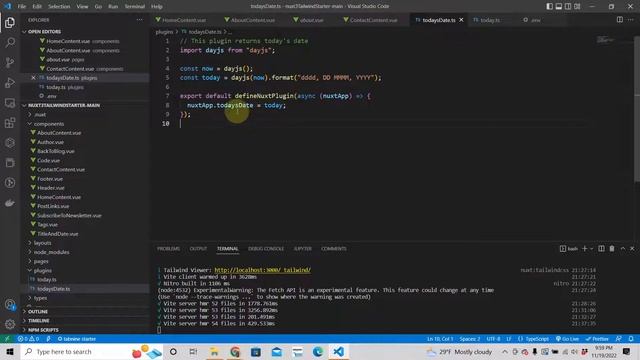The image size is (640, 360).
Task: Click the Windows taskbar search box
Action: point(90,351)
